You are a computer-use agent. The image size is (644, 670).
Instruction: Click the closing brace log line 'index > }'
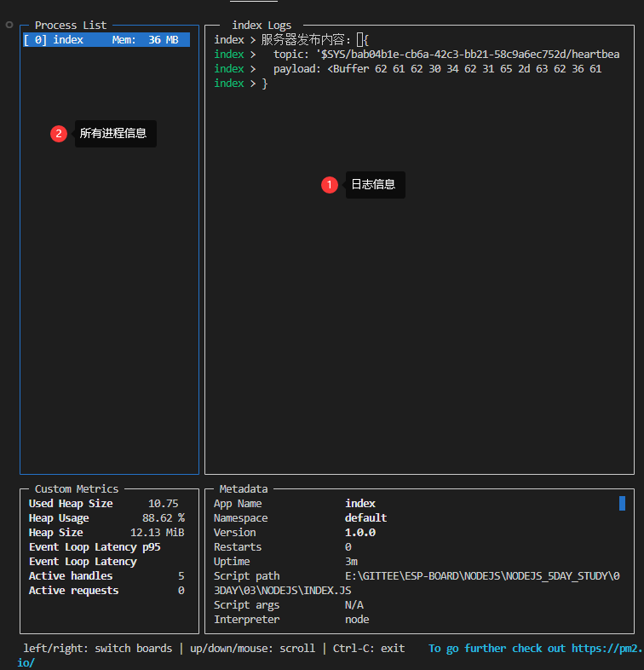pos(241,84)
